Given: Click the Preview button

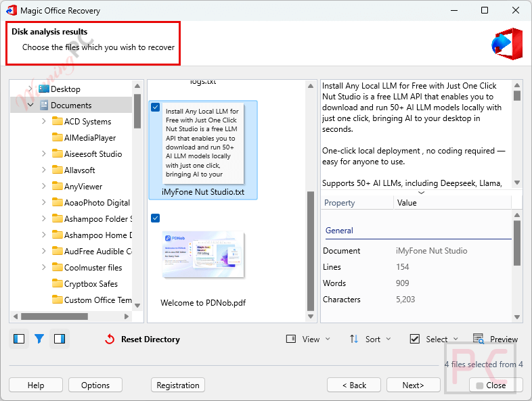Looking at the screenshot, I should 495,339.
